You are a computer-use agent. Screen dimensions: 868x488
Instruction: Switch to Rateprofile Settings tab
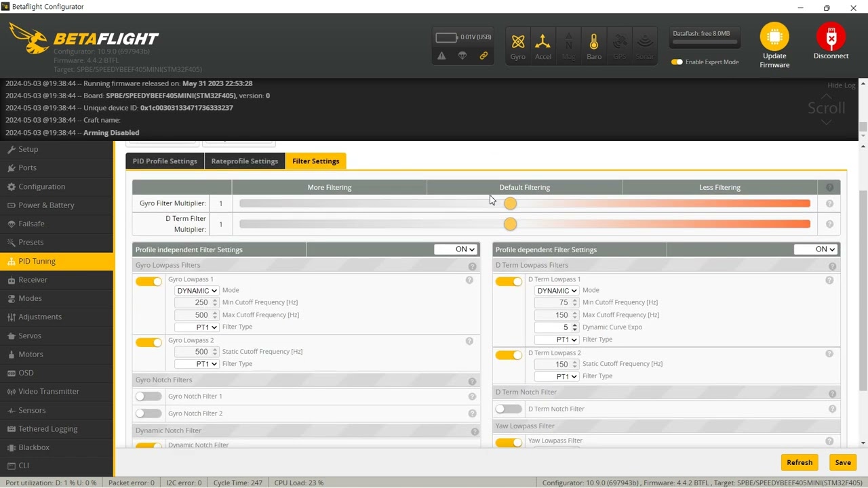click(x=245, y=161)
